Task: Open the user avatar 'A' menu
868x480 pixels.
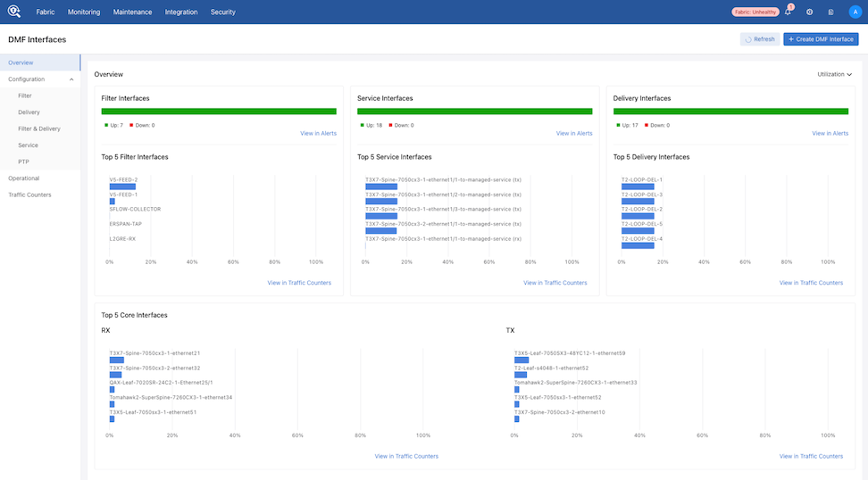Action: 855,12
